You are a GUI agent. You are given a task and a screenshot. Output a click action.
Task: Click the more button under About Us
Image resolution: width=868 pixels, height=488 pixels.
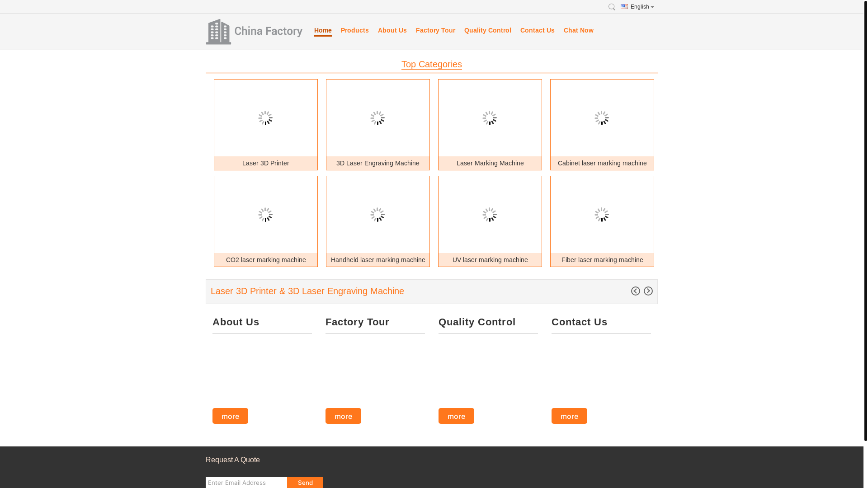(230, 416)
